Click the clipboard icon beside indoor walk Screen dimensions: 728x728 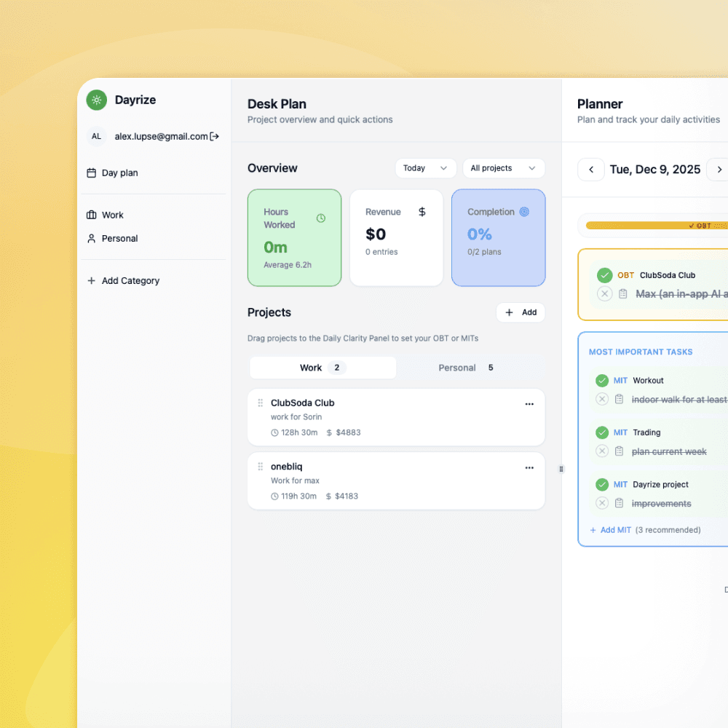(x=620, y=399)
